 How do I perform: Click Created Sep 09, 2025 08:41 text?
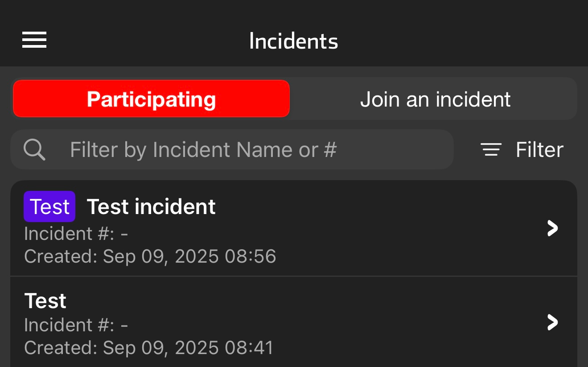tap(149, 348)
